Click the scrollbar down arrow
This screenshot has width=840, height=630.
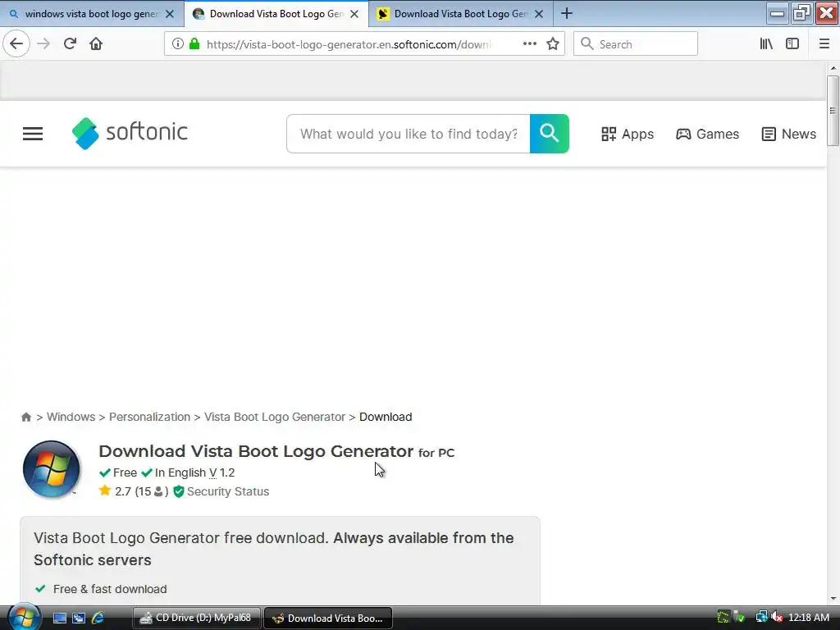pos(833,598)
